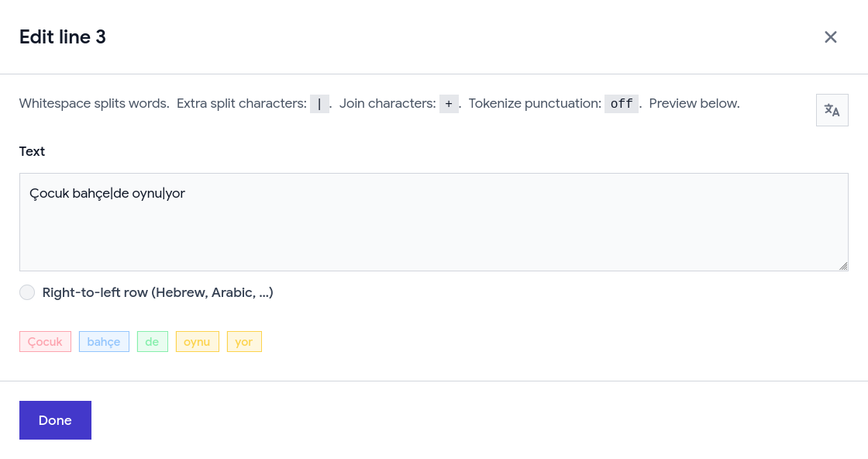Select the 'oynu' word token
The image size is (868, 459).
click(x=197, y=342)
